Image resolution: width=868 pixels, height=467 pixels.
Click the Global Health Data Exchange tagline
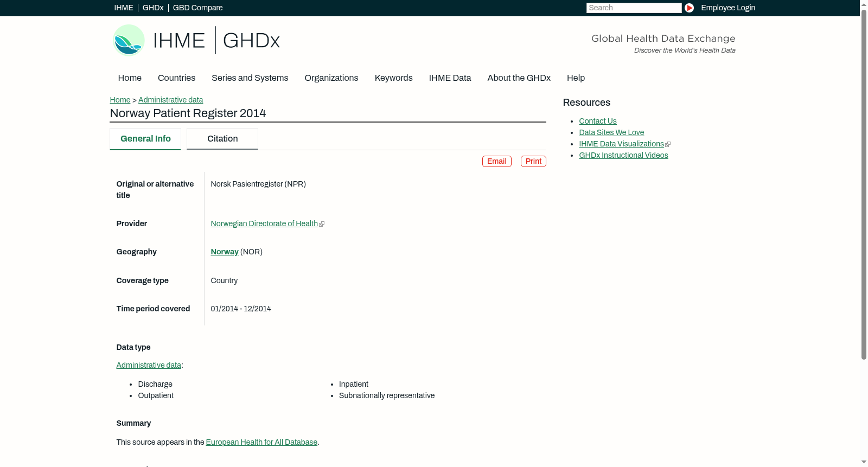pyautogui.click(x=663, y=39)
